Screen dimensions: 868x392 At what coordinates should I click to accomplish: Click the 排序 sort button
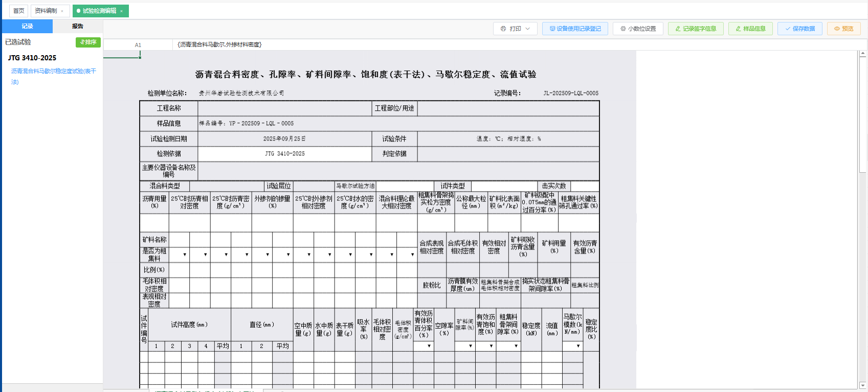pyautogui.click(x=88, y=42)
